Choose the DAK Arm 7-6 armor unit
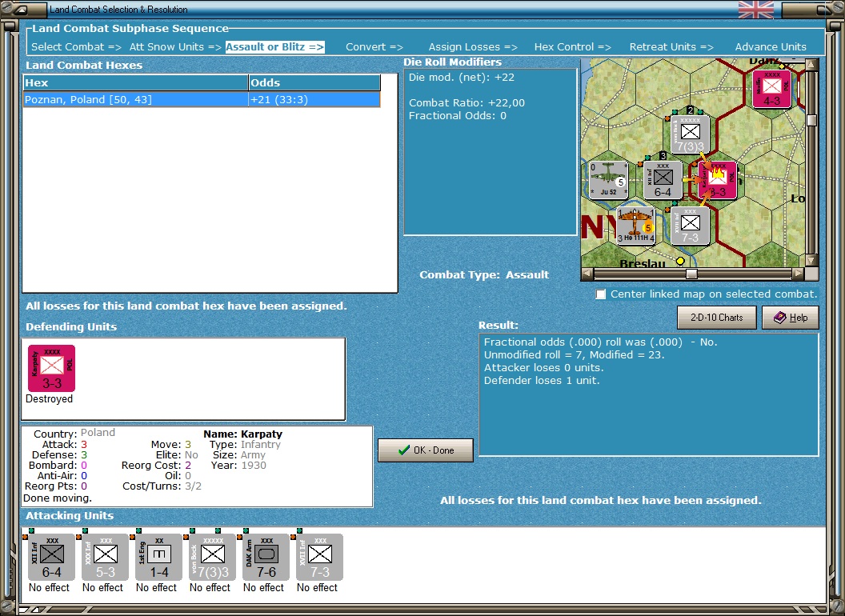Screen dimensions: 845x616 pyautogui.click(x=266, y=558)
